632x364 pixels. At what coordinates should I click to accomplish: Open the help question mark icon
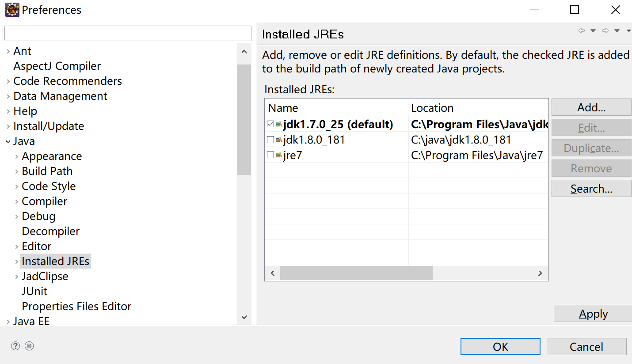[x=15, y=346]
